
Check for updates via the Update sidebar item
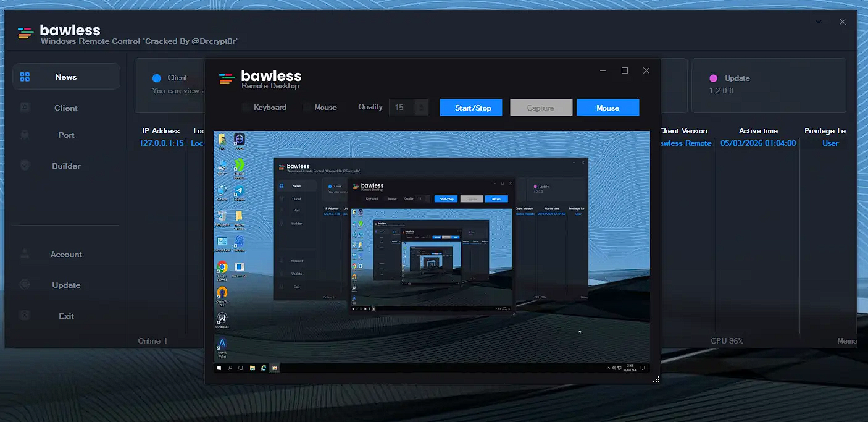65,285
